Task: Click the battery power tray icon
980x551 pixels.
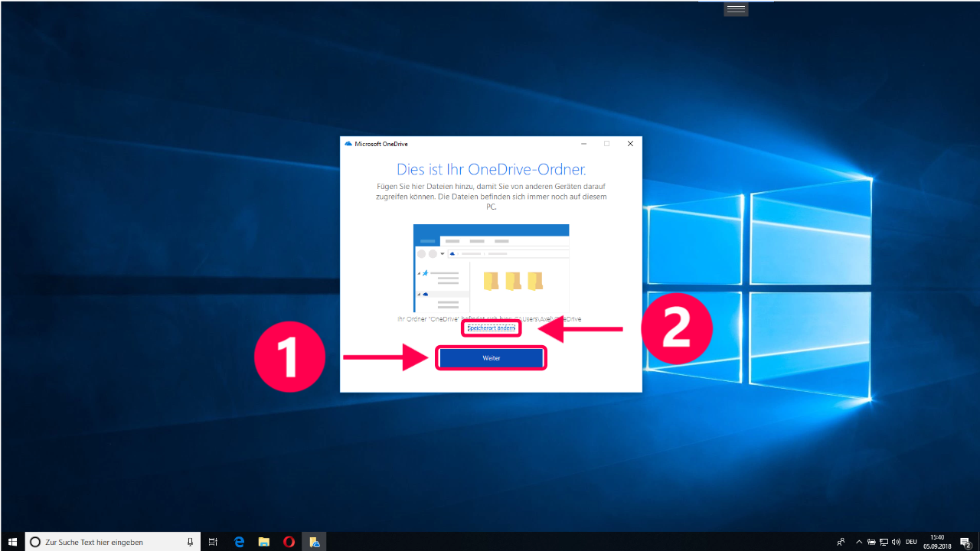Action: point(871,542)
